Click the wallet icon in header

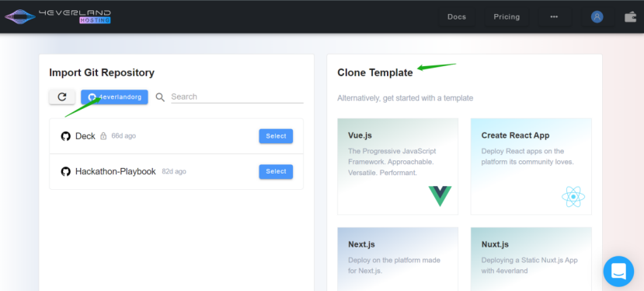[631, 17]
